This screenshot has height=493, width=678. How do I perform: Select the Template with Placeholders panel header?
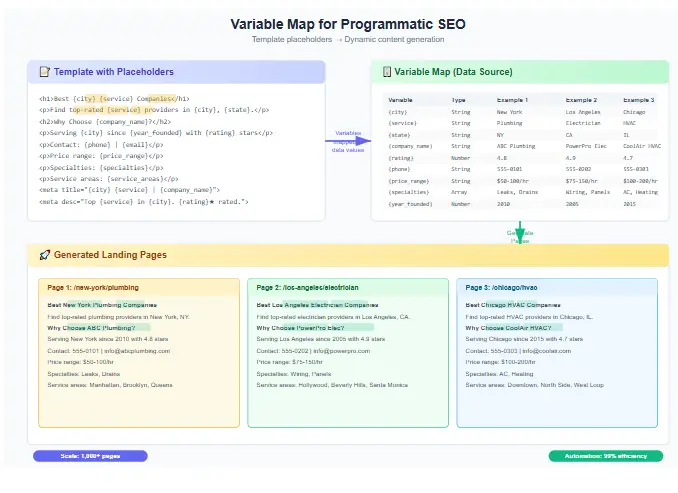click(176, 72)
